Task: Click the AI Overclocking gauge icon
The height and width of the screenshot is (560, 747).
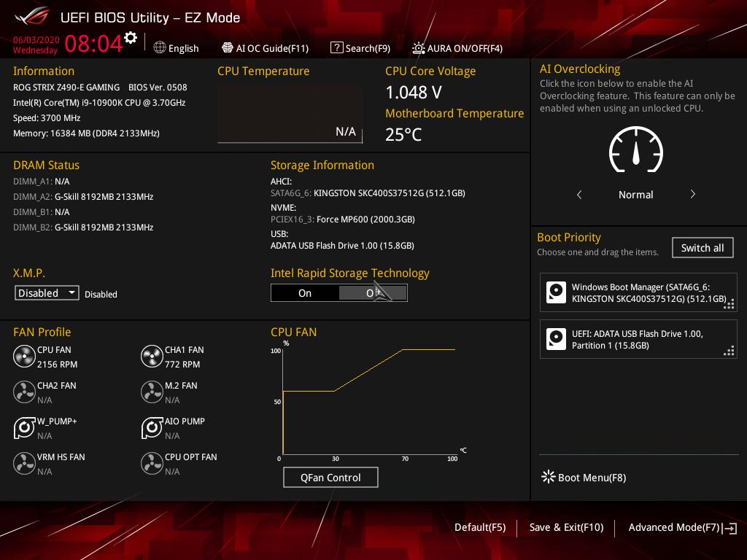Action: tap(635, 149)
